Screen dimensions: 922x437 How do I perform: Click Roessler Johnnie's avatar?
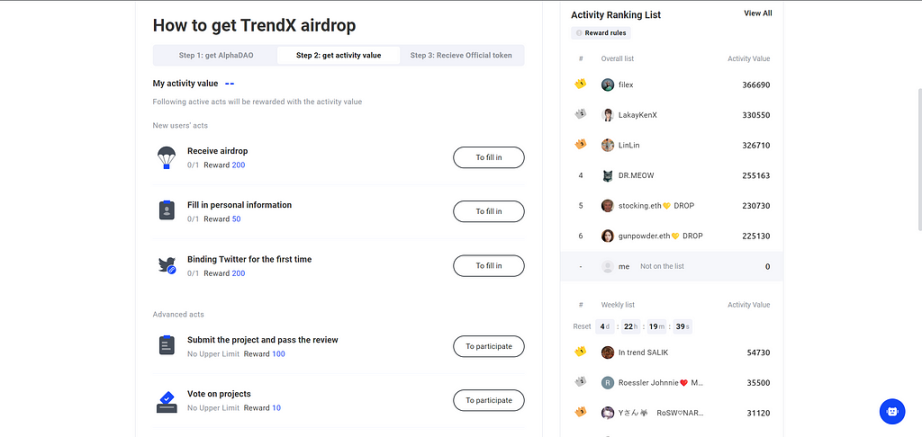[x=607, y=382]
